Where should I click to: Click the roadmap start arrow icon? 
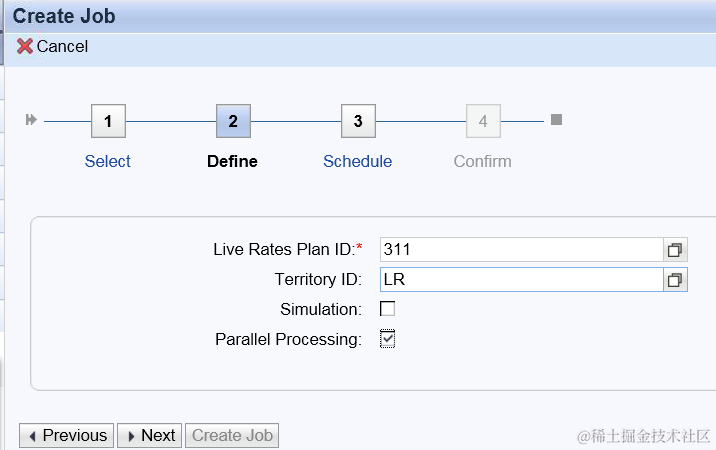(x=31, y=120)
